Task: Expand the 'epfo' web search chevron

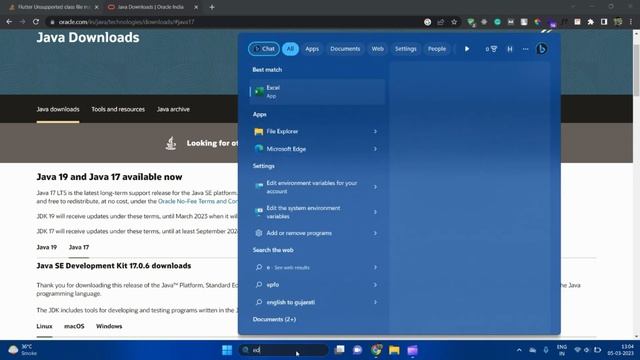Action: click(x=375, y=284)
